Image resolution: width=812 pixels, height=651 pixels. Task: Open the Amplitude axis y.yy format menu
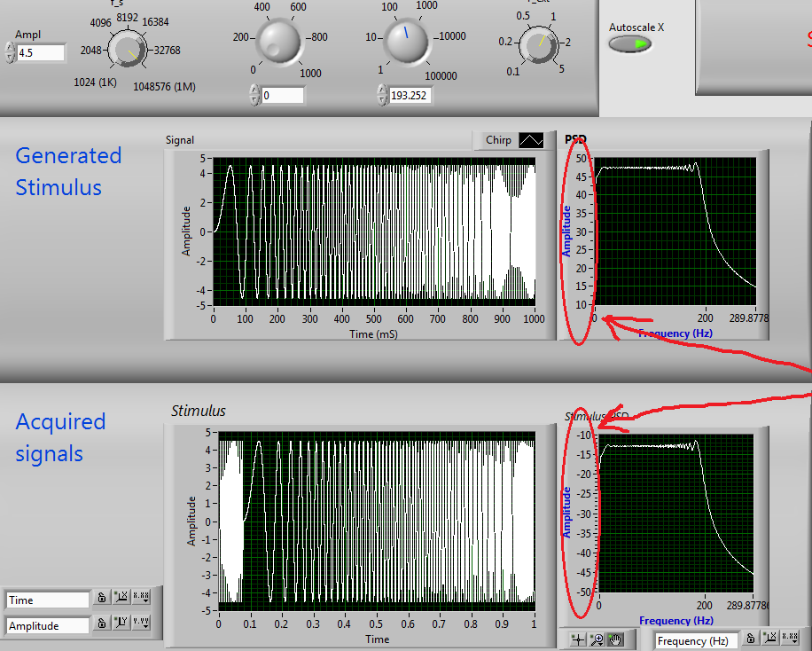tap(141, 623)
